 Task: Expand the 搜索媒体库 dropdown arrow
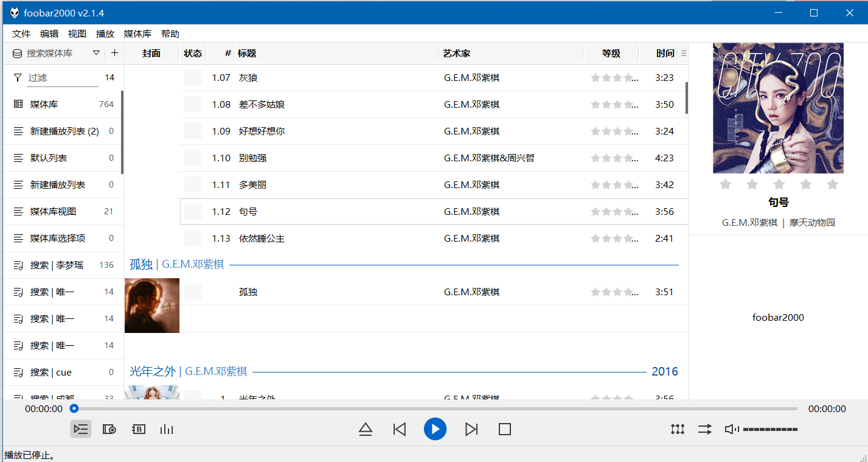point(96,53)
